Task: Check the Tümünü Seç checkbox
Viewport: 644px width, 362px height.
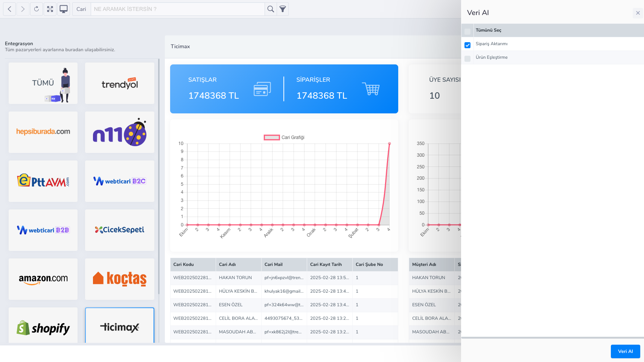Action: (467, 31)
